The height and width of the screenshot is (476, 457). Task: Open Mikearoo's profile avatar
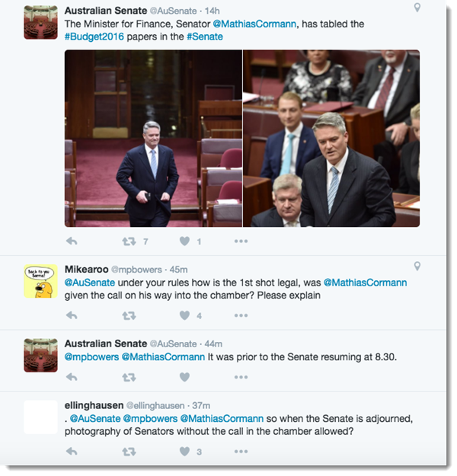(40, 281)
